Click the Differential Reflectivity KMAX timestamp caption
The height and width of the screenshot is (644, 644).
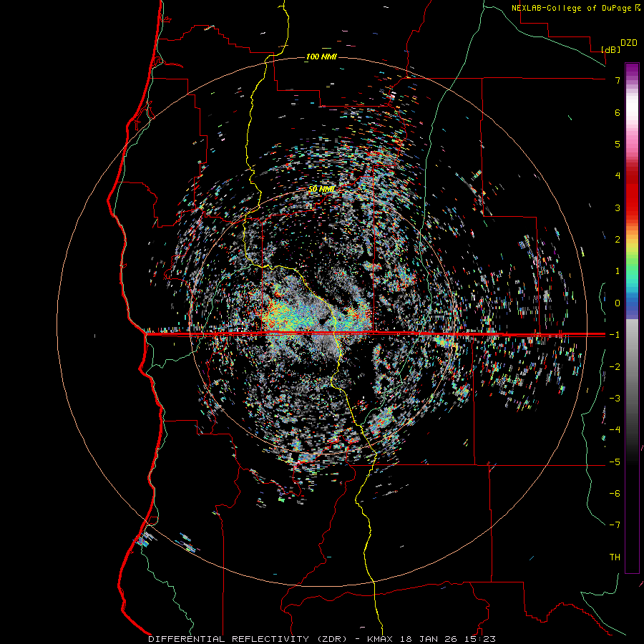[x=322, y=639]
